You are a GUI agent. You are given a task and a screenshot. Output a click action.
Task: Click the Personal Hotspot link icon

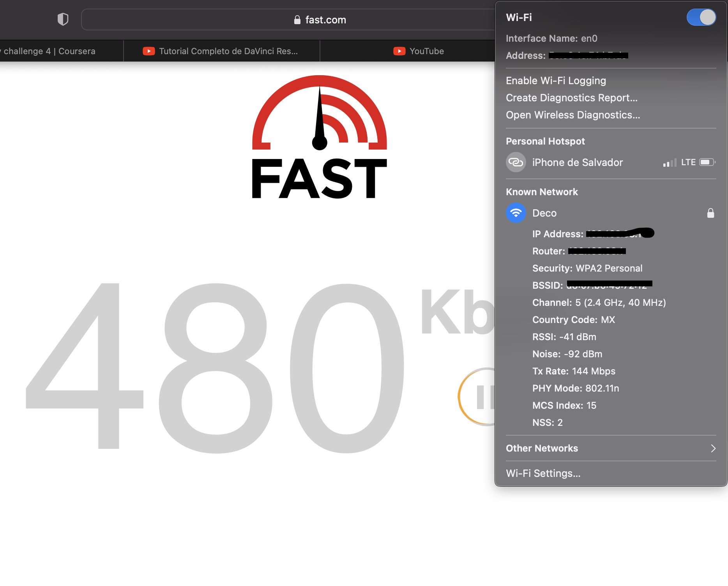pos(516,162)
